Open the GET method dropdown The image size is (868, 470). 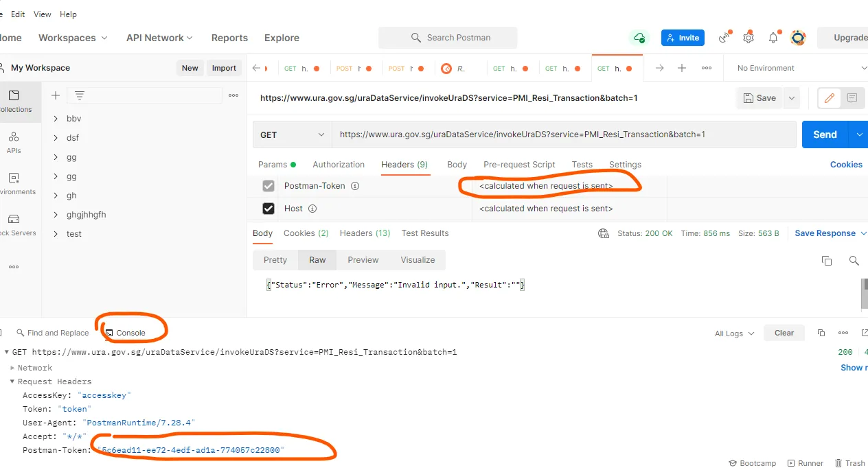click(293, 134)
